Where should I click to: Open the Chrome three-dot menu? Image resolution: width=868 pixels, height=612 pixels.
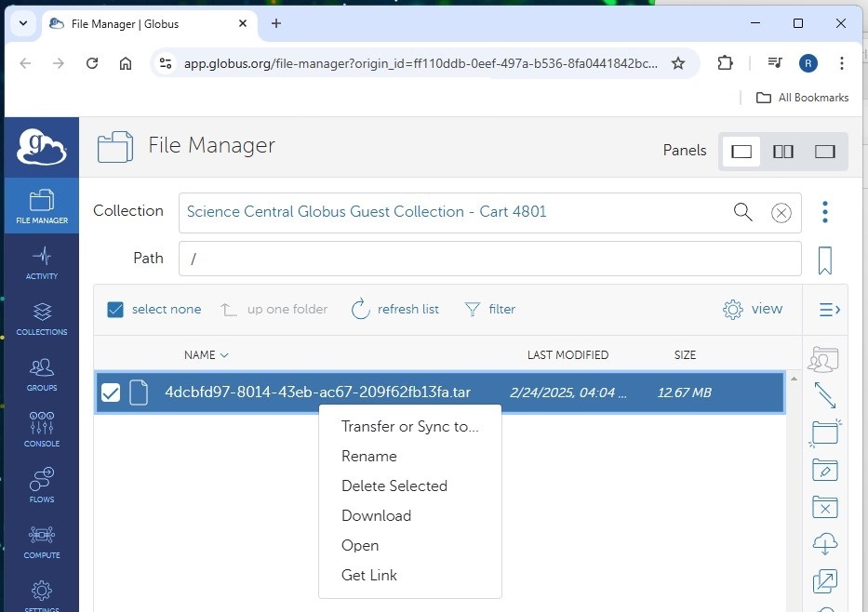click(841, 63)
